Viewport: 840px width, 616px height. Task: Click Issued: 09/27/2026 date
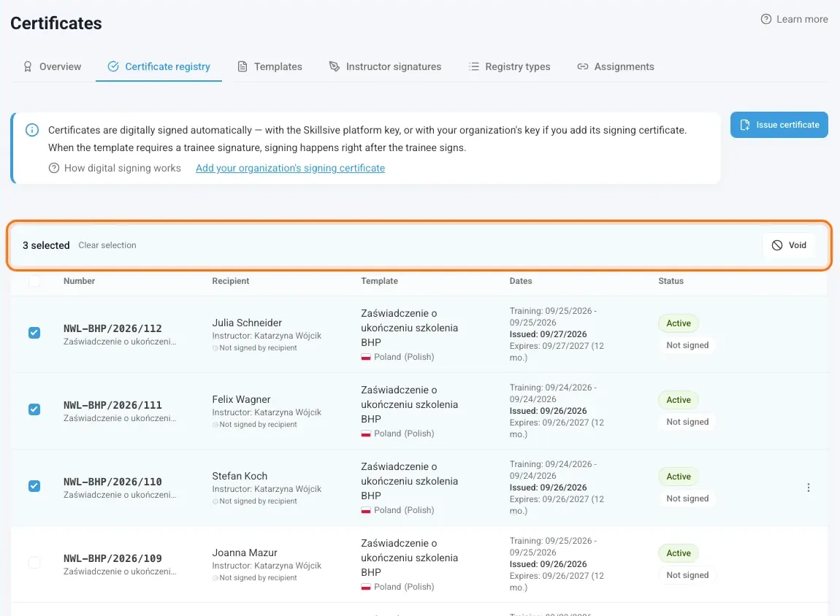pyautogui.click(x=548, y=334)
